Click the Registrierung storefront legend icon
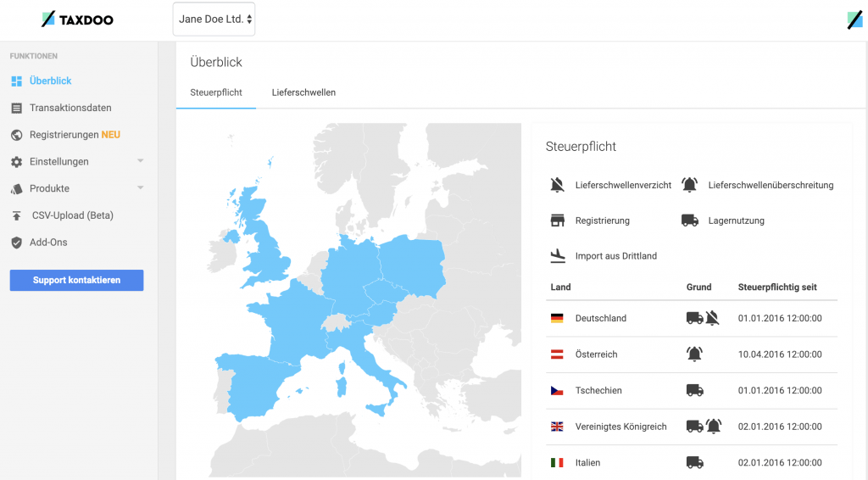Image resolution: width=868 pixels, height=480 pixels. pyautogui.click(x=558, y=220)
